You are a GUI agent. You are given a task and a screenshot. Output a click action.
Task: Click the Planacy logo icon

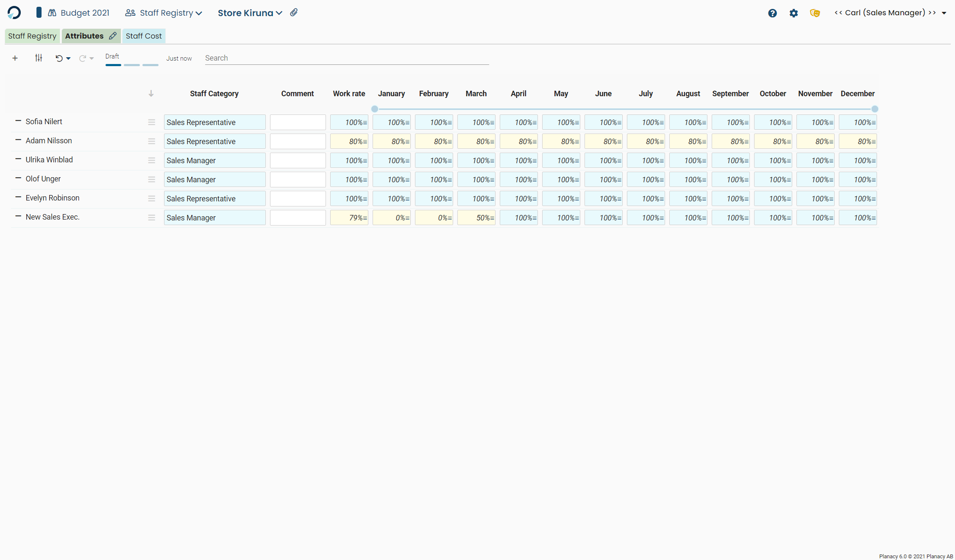click(x=14, y=13)
